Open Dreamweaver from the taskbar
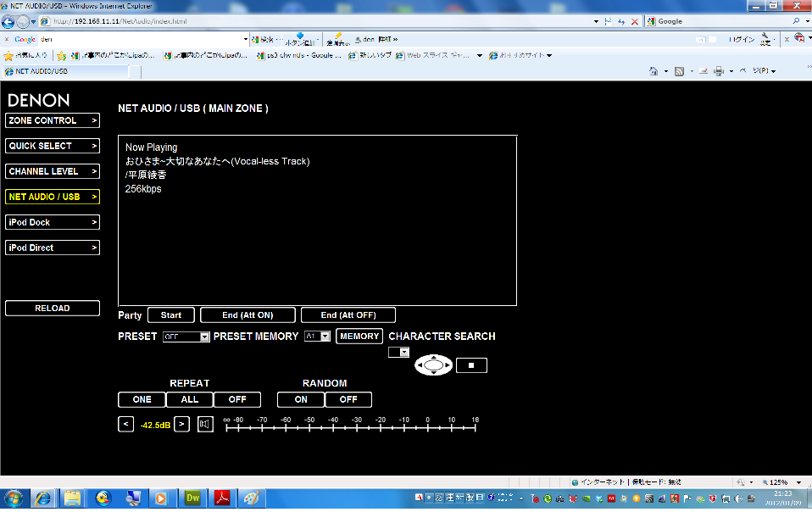 [x=192, y=498]
